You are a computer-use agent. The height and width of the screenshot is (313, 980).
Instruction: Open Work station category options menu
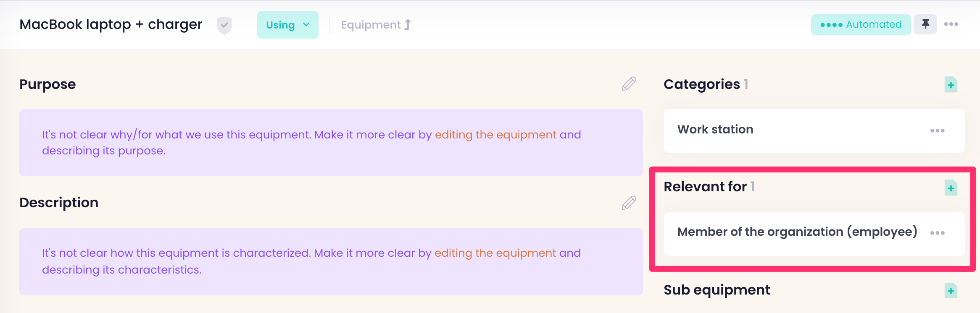[937, 130]
